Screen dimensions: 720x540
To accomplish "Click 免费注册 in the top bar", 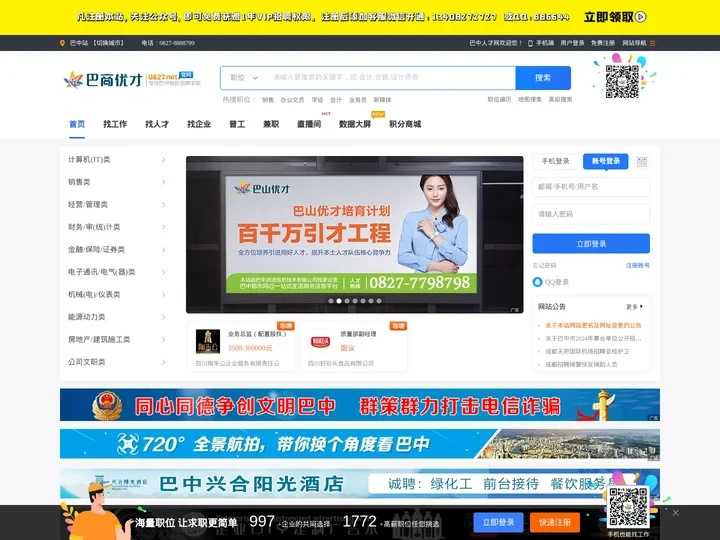I will (603, 43).
